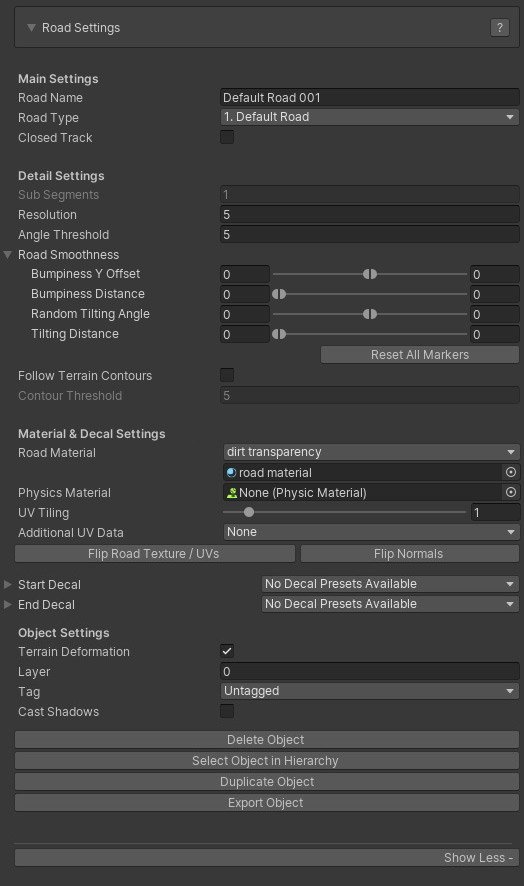
Task: Click the Tilting Distance range handle
Action: tap(279, 334)
